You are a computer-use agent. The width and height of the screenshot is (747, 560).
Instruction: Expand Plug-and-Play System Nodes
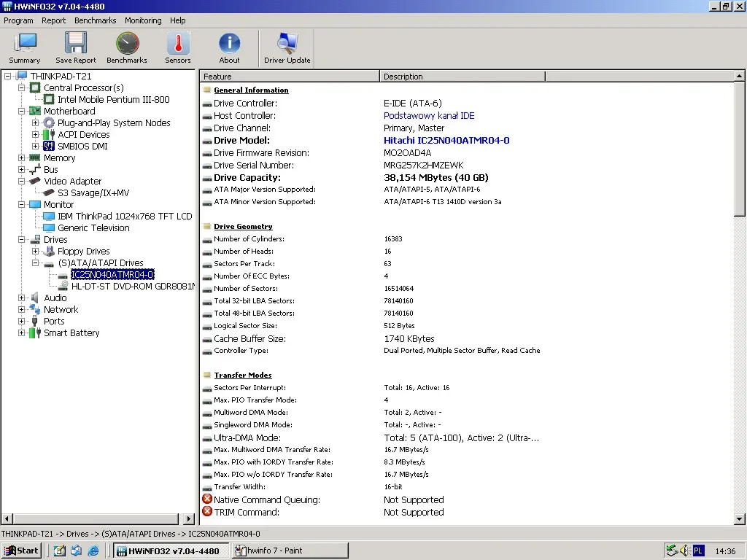pos(35,122)
